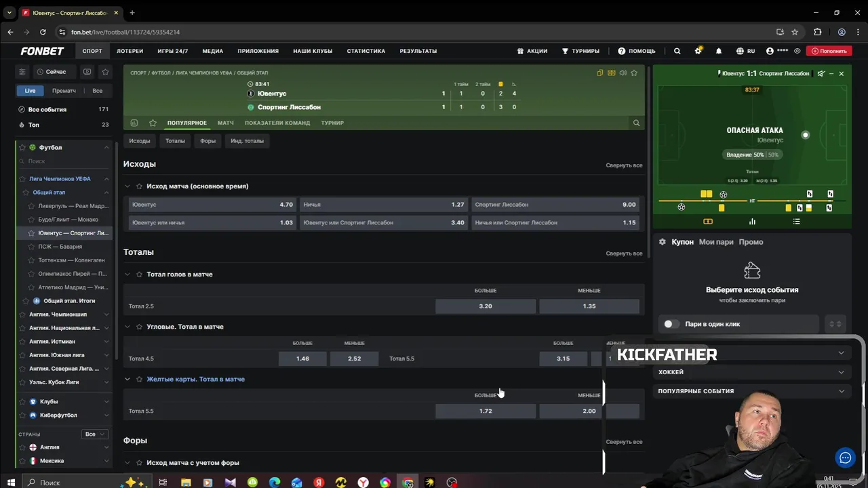868x488 pixels.
Task: Click the user account profile icon
Action: [770, 51]
